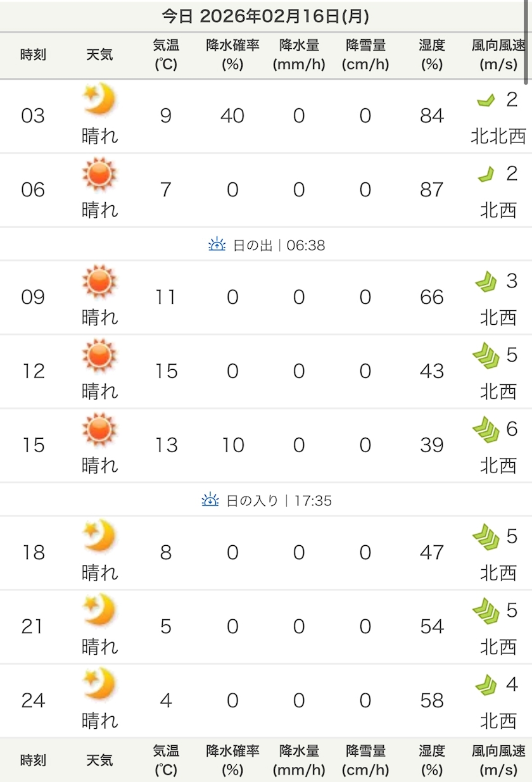
Task: Click the sun icon at 09 o'clock
Action: pos(99,282)
